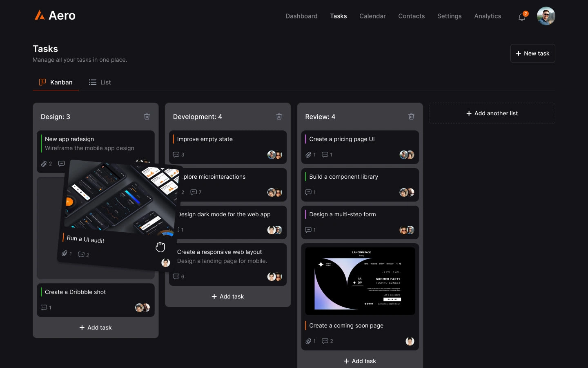Screen dimensions: 588x368
Task: Click comment icon on New app redesign card
Action: click(x=61, y=164)
